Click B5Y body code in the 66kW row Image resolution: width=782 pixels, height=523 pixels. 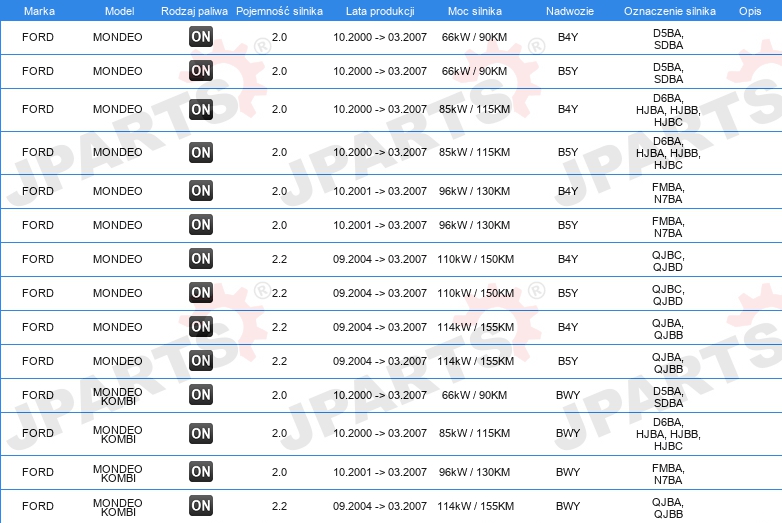pyautogui.click(x=568, y=71)
